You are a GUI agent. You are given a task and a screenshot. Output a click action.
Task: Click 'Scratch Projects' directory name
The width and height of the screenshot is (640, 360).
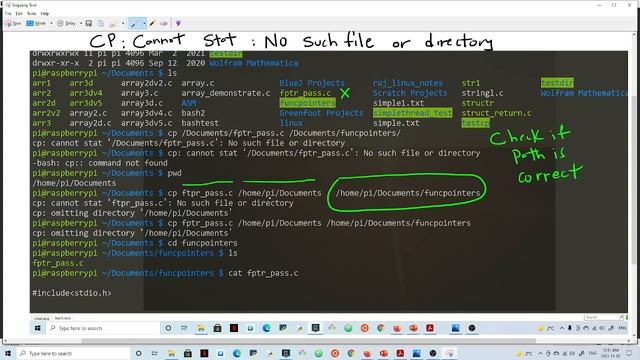click(410, 93)
